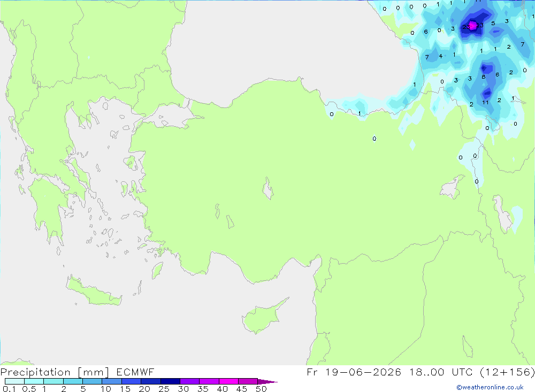Click the legend scale label '25'

[164, 389]
